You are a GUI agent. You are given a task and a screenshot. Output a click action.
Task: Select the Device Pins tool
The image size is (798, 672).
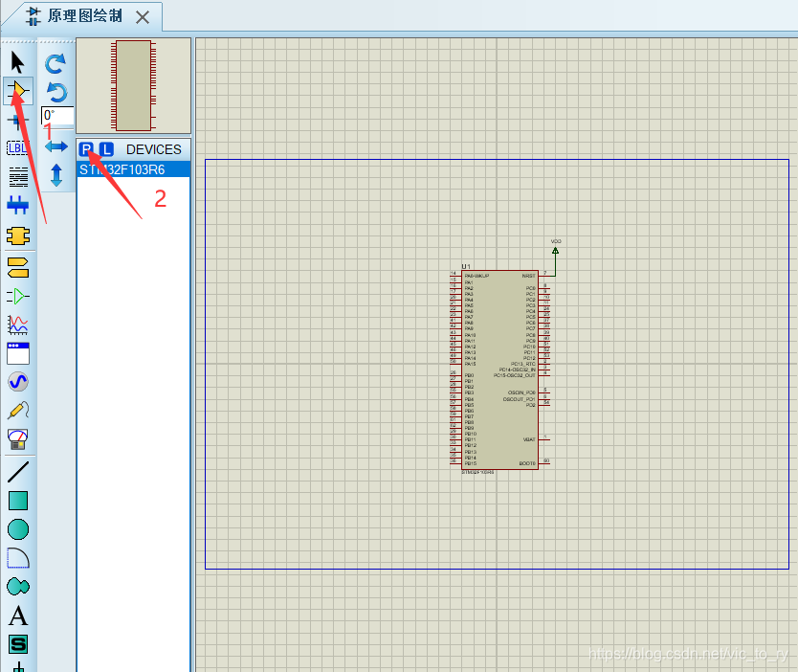pyautogui.click(x=18, y=296)
